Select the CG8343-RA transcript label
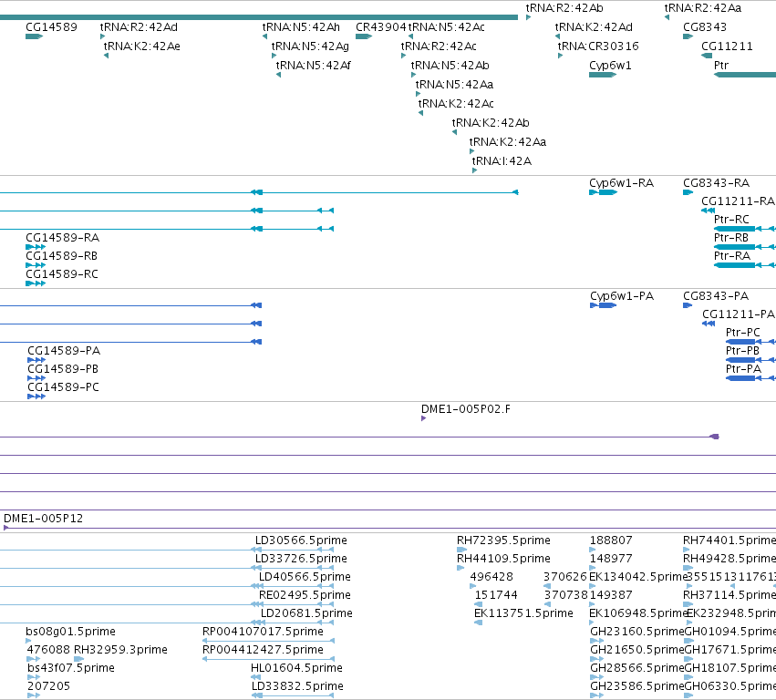This screenshot has height=700, width=776. click(x=717, y=183)
